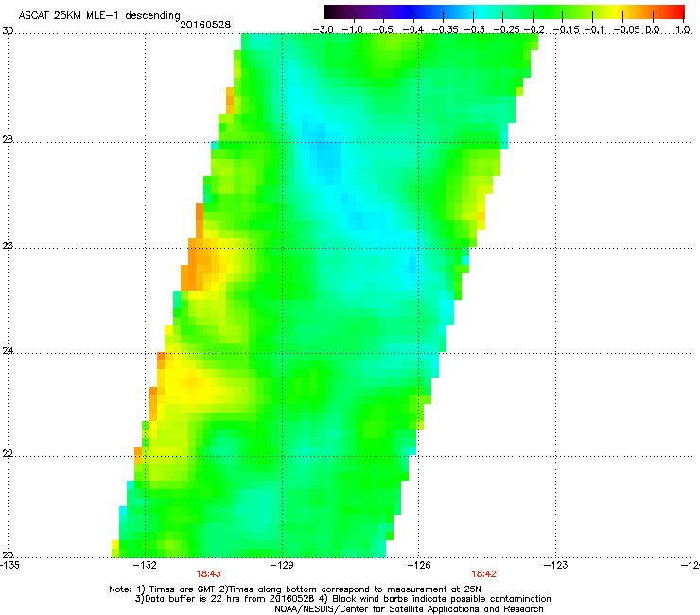The height and width of the screenshot is (615, 700).
Task: Click the longitude label -135
Action: pos(9,565)
